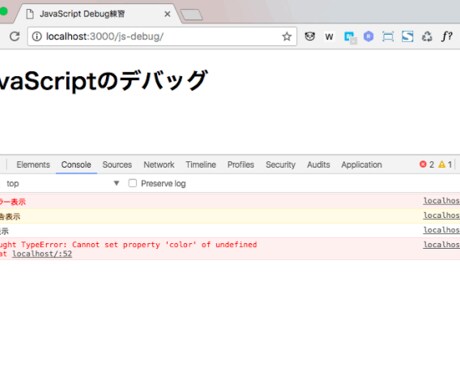Open the W extension icon
This screenshot has height=380, width=460.
click(329, 36)
